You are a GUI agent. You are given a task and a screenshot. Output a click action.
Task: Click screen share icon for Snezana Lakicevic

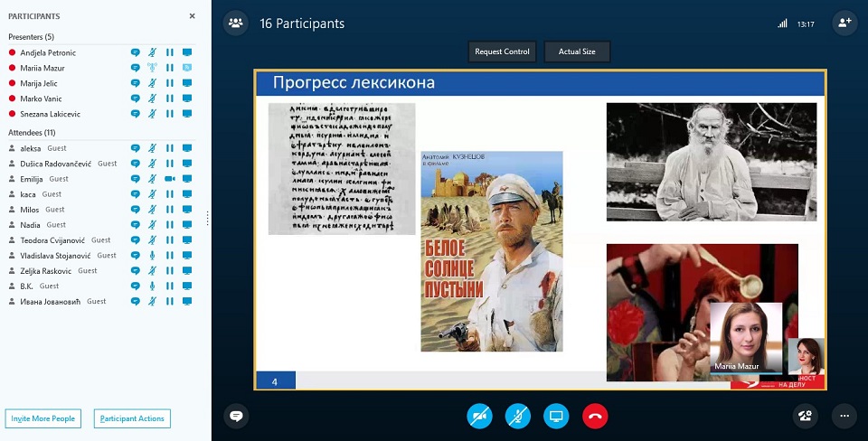187,114
